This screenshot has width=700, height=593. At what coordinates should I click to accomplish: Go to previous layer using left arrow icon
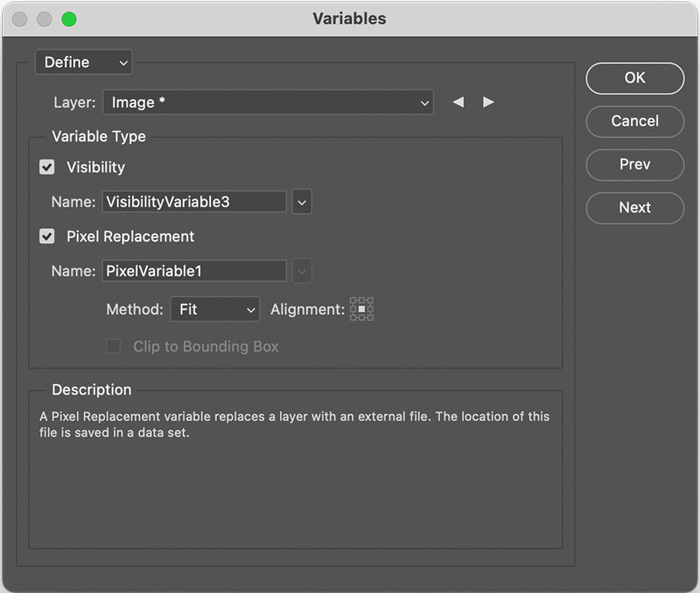(x=459, y=102)
